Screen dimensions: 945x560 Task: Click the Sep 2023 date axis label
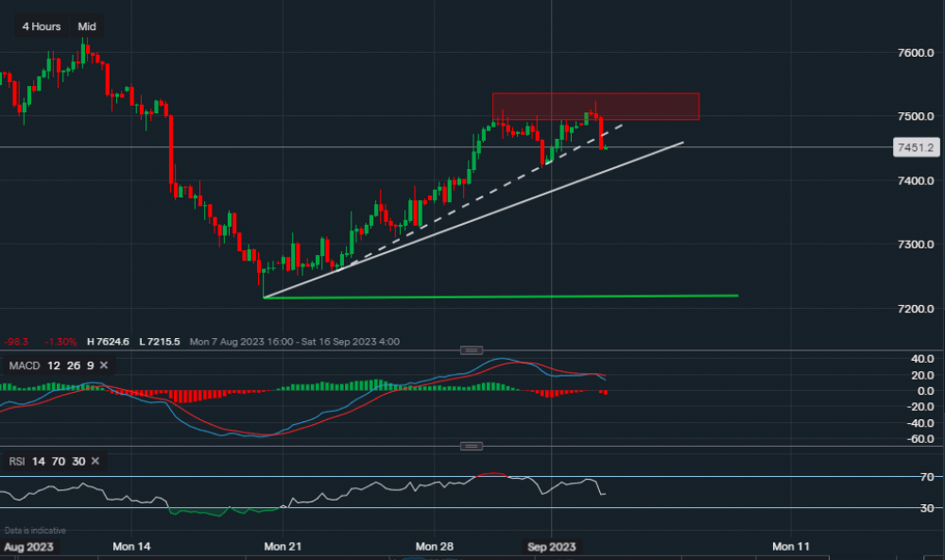[x=551, y=547]
